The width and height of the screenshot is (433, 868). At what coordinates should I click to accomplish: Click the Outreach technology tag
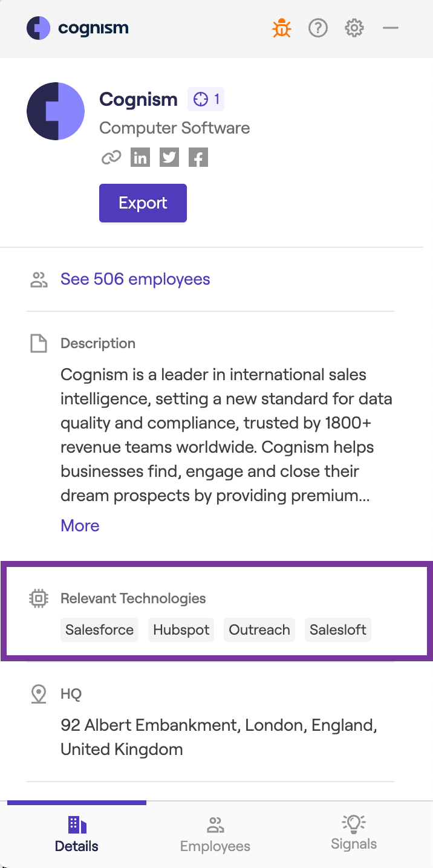[259, 630]
